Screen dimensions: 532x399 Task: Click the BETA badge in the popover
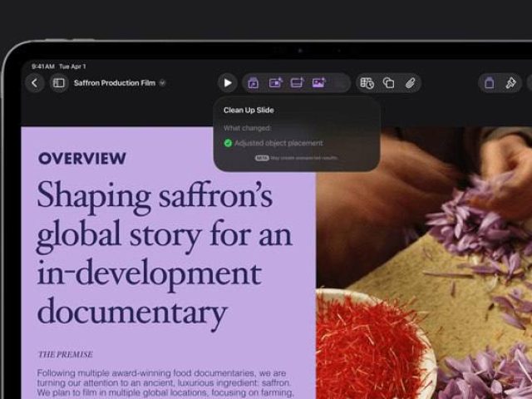click(x=262, y=158)
